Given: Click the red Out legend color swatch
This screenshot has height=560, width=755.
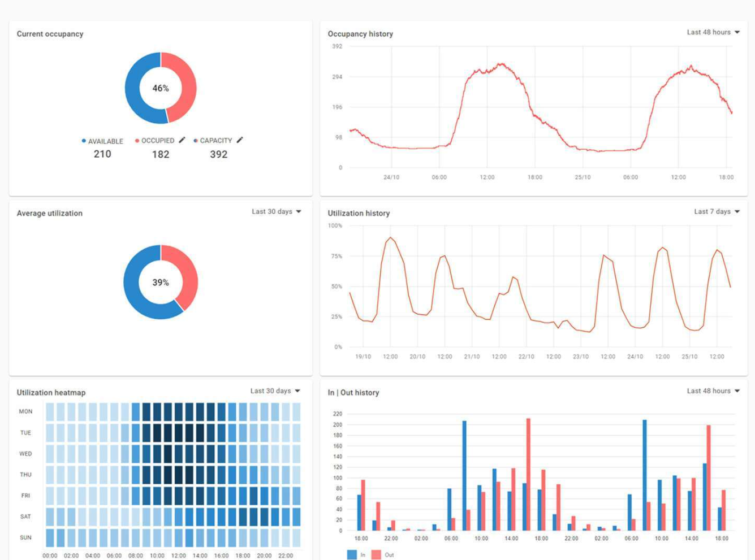Looking at the screenshot, I should tap(376, 555).
